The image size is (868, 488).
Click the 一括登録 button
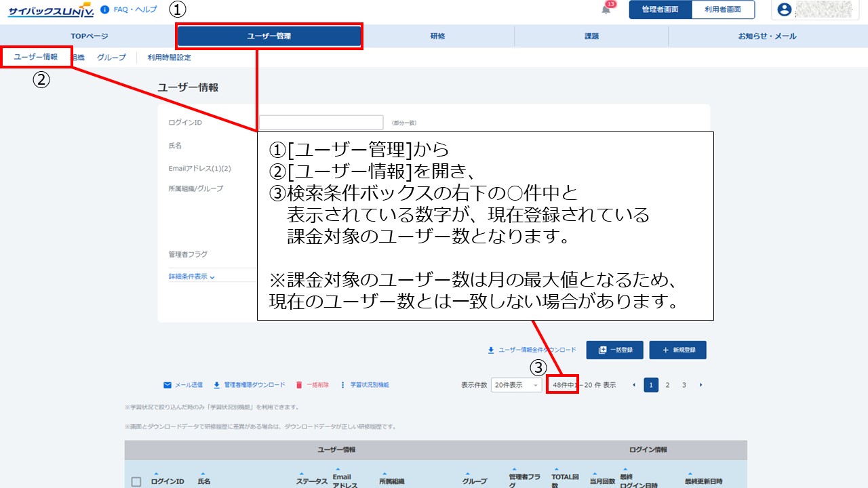click(x=614, y=350)
